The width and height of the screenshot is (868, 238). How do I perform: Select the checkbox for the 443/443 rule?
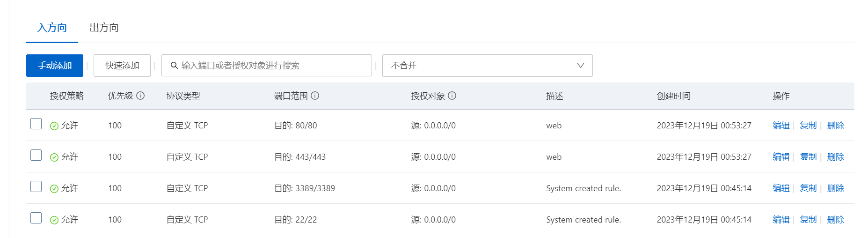pyautogui.click(x=36, y=155)
